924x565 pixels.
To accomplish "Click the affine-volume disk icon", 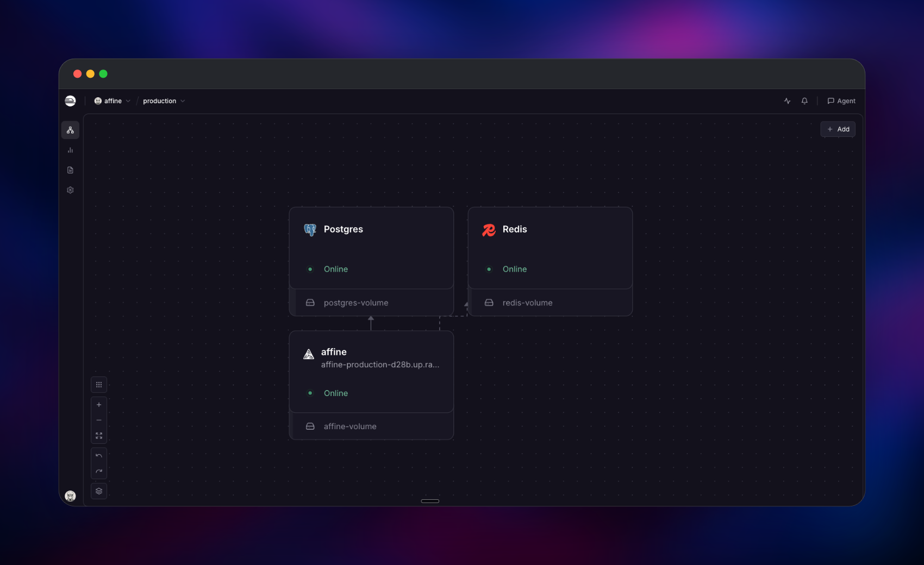I will click(x=310, y=426).
